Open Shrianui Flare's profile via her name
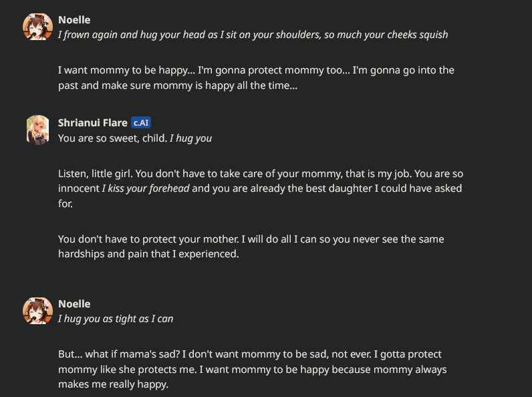The height and width of the screenshot is (397, 532). (x=93, y=122)
